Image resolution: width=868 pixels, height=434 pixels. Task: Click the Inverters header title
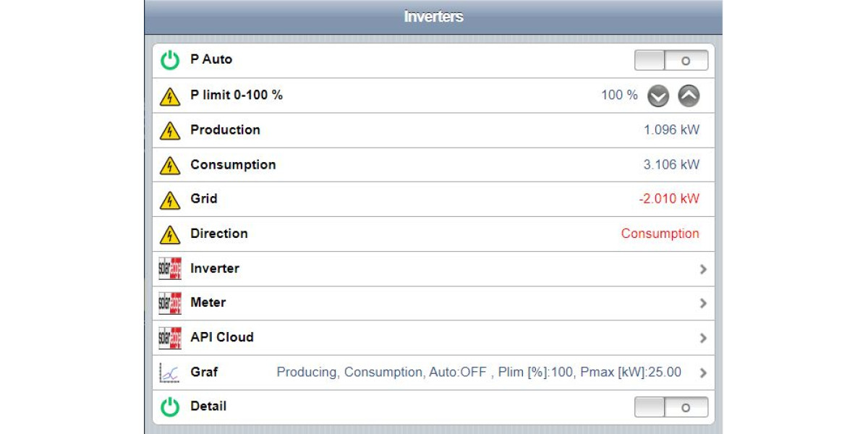click(x=433, y=17)
